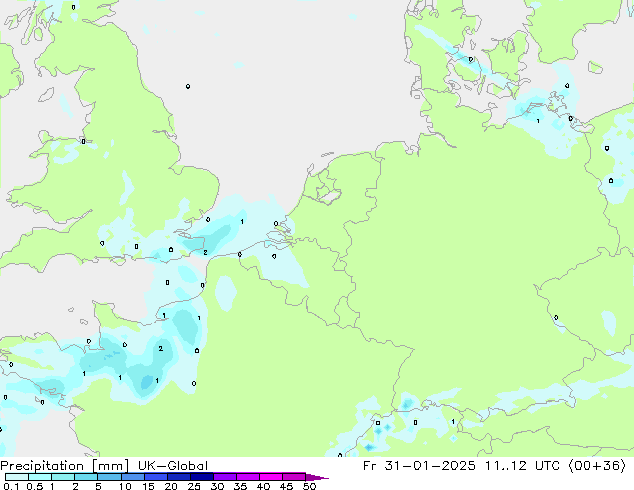This screenshot has width=634, height=490.
Task: Click the 'Precipitation [mm]' title text
Action: pyautogui.click(x=65, y=466)
